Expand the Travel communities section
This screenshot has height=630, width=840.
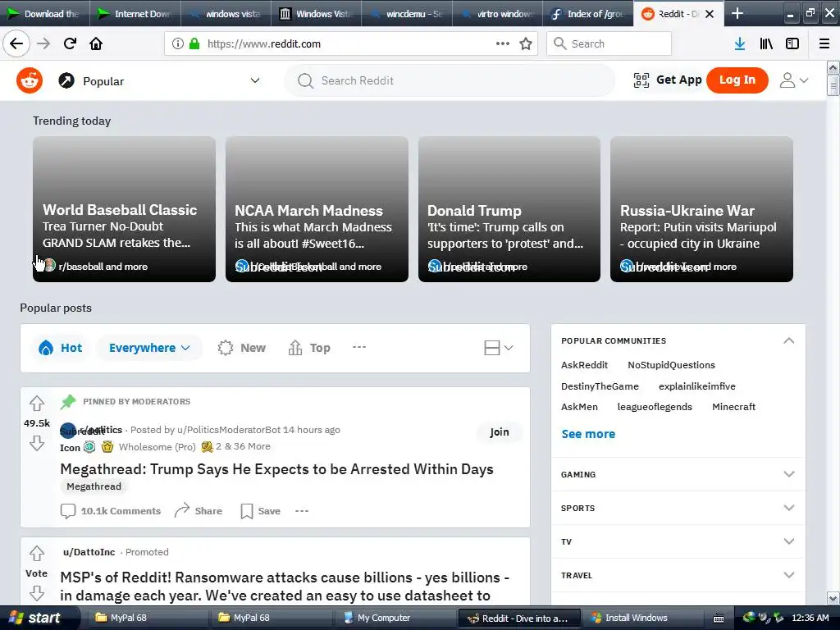click(788, 575)
